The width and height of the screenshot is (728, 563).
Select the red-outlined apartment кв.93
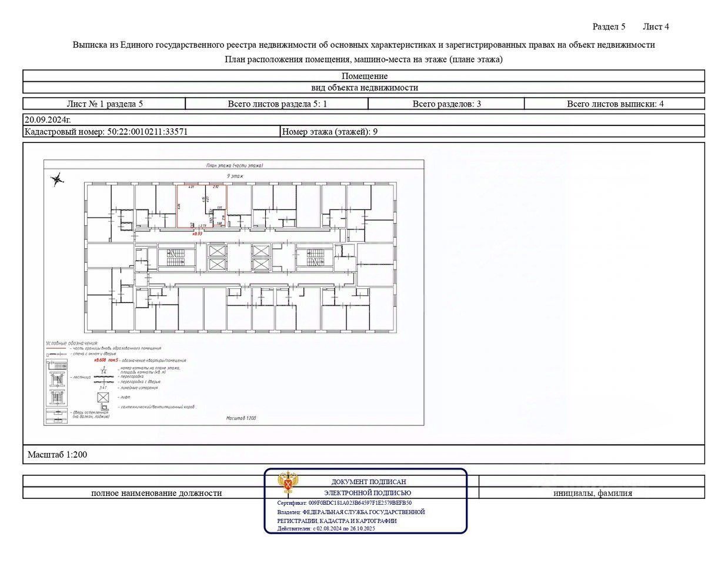pyautogui.click(x=202, y=207)
